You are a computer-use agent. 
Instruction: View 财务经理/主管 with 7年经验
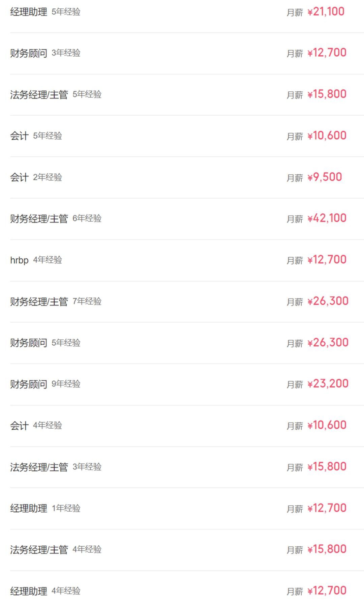point(39,302)
